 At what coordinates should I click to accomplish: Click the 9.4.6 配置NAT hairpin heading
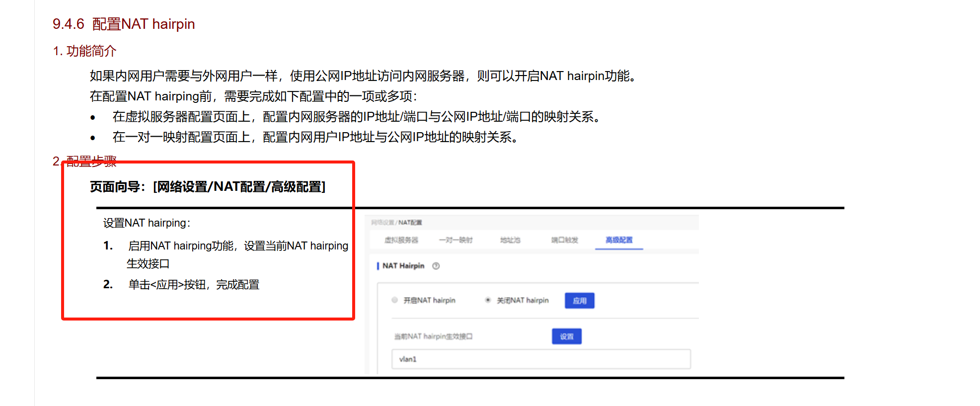(x=124, y=24)
